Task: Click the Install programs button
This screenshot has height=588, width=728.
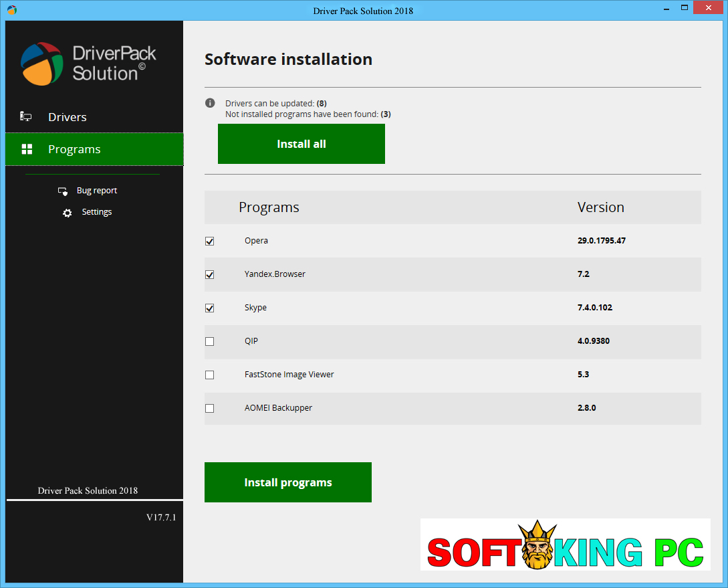Action: tap(288, 482)
